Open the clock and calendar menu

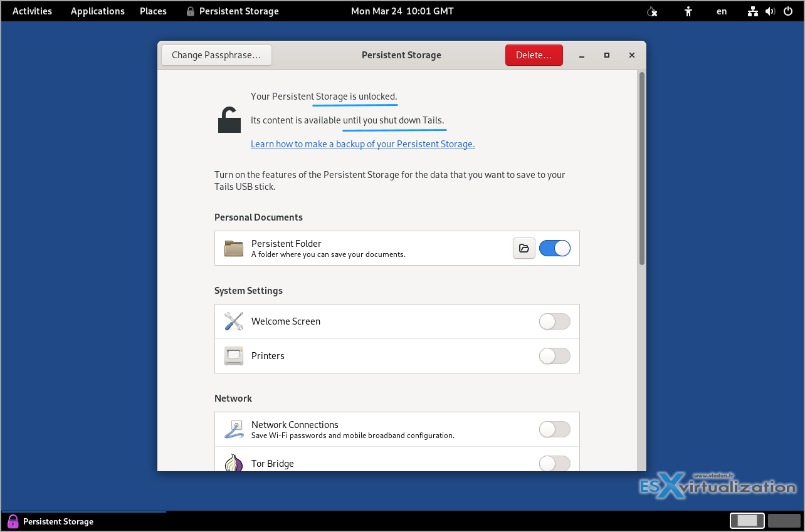coord(402,11)
